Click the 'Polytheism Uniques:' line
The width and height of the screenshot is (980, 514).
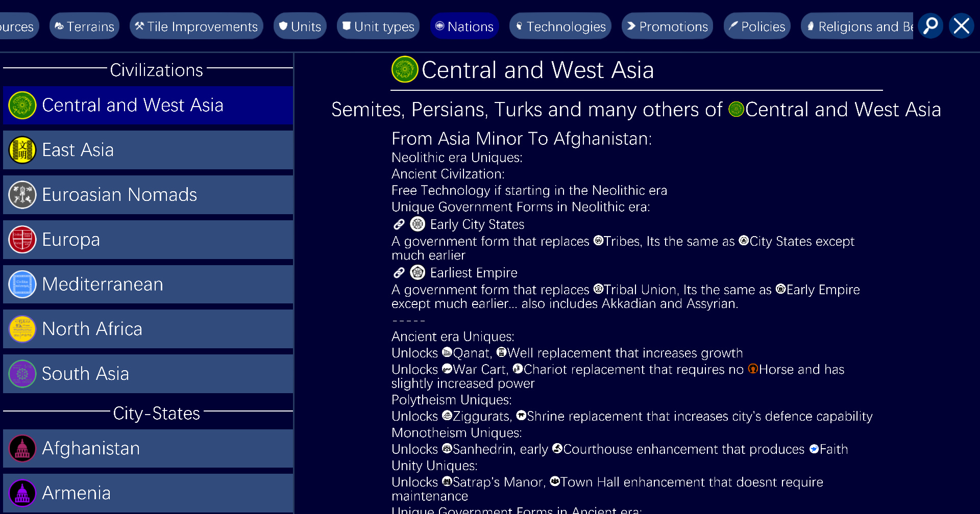451,400
